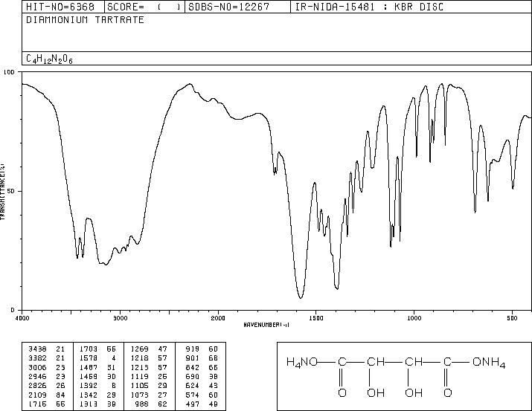Image resolution: width=532 pixels, height=411 pixels.
Task: Click the 1392 wavenumber in peak table
Action: tap(89, 386)
